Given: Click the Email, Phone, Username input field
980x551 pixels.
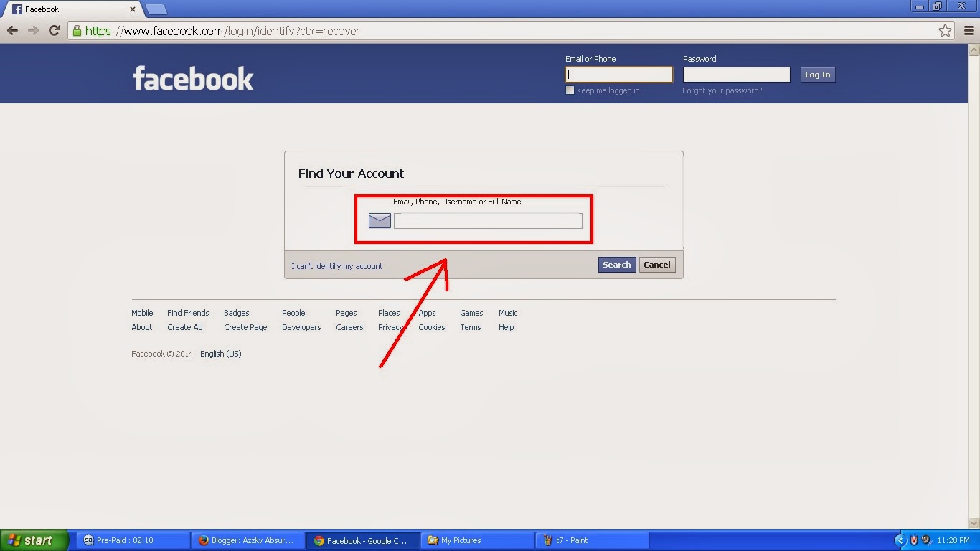Looking at the screenshot, I should coord(489,220).
